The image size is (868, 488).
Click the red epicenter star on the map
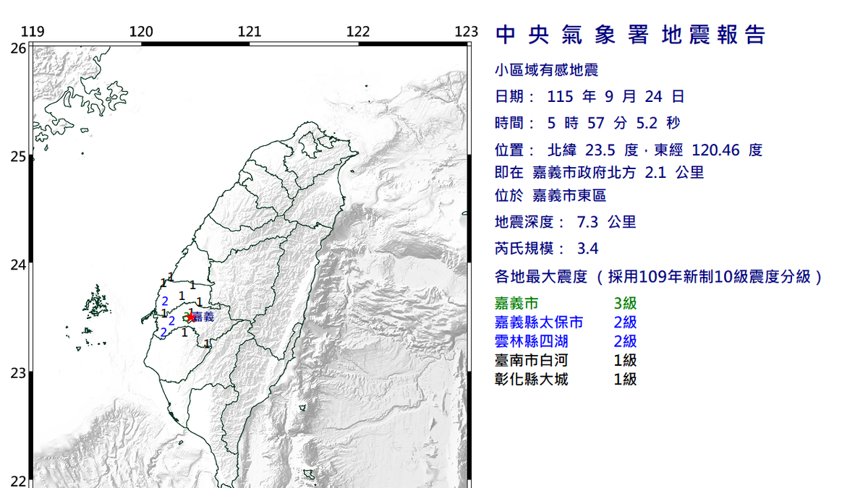191,317
